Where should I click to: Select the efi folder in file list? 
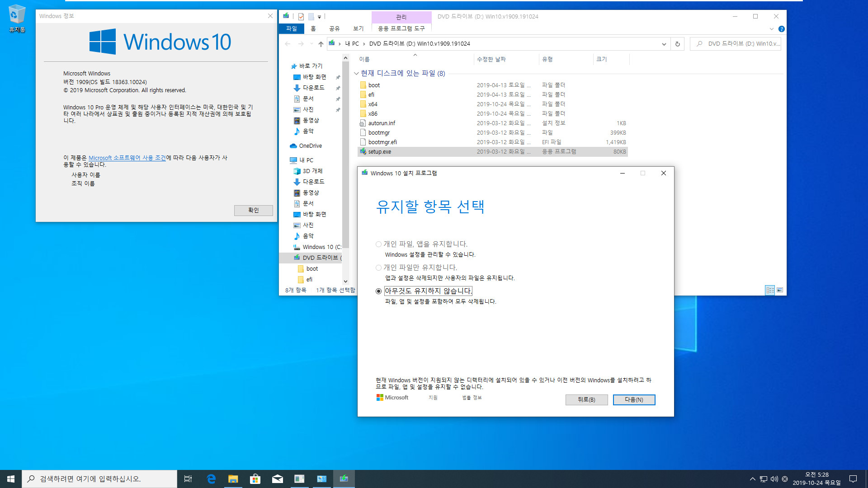click(x=492, y=94)
